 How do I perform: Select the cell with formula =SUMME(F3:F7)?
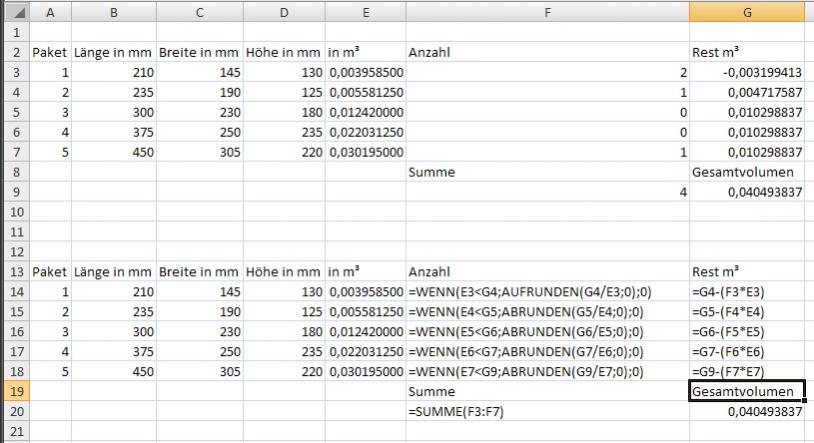pos(546,411)
